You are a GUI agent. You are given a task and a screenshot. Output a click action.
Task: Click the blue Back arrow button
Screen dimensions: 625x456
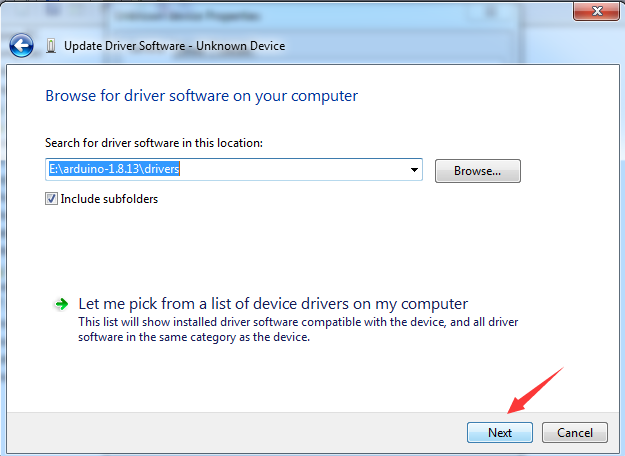21,46
